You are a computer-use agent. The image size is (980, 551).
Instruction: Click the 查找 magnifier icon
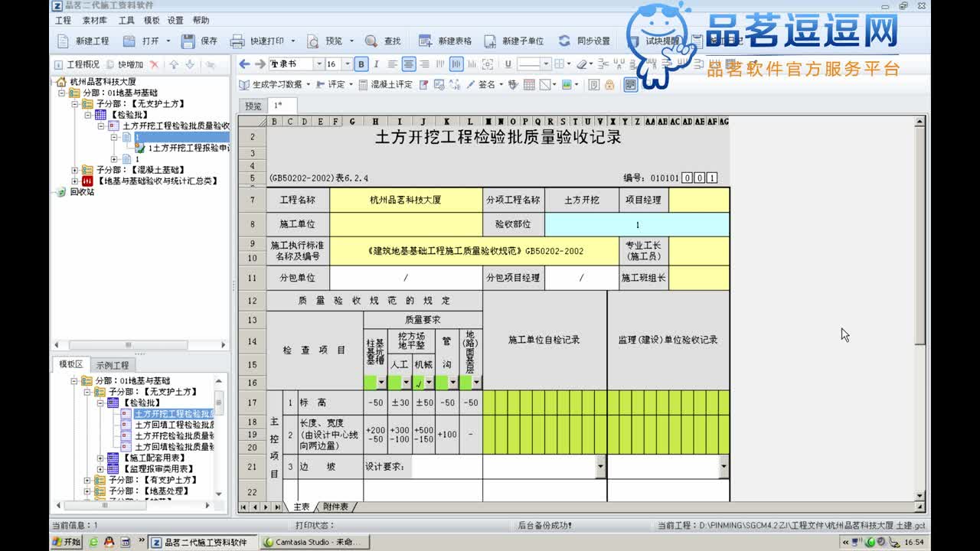371,41
